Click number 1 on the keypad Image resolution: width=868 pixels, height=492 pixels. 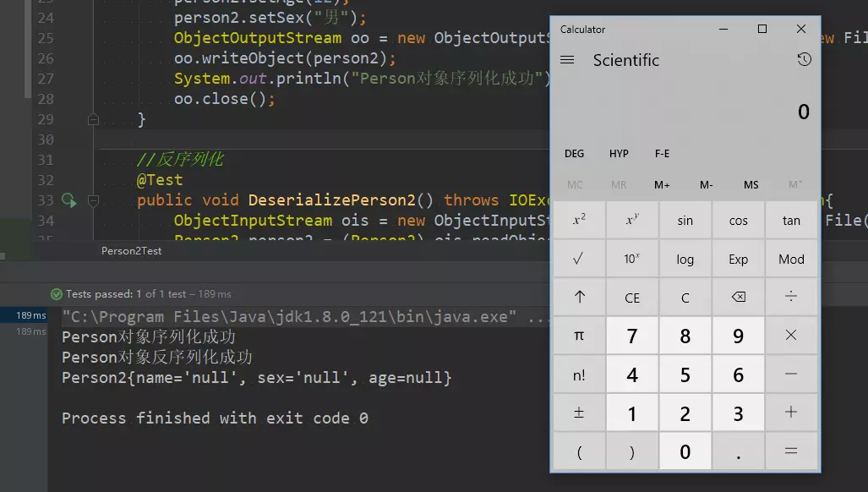(x=632, y=413)
